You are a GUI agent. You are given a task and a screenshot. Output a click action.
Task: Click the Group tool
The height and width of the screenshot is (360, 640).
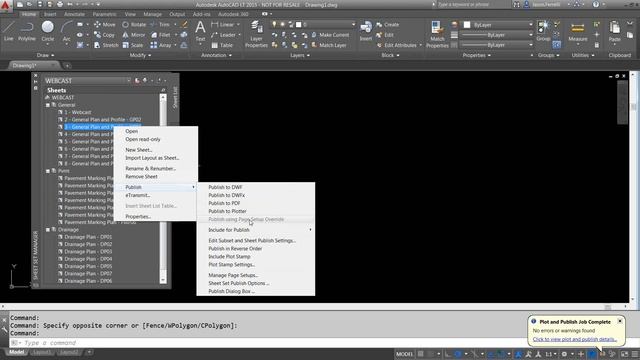click(x=543, y=31)
